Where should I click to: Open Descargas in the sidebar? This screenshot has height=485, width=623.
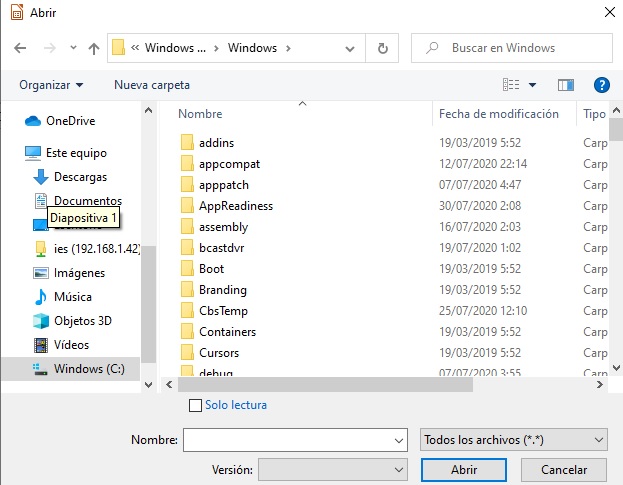[70, 177]
